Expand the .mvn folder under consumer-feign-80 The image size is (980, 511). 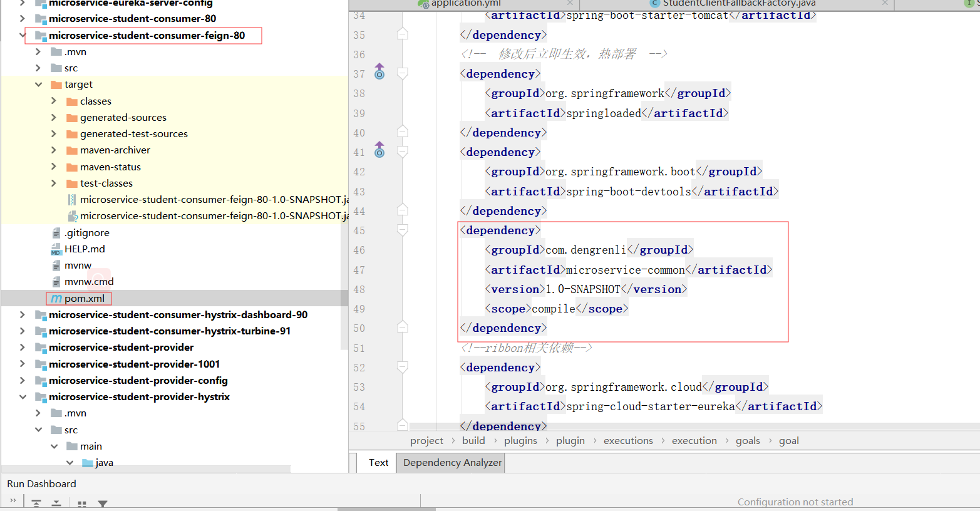click(x=38, y=52)
